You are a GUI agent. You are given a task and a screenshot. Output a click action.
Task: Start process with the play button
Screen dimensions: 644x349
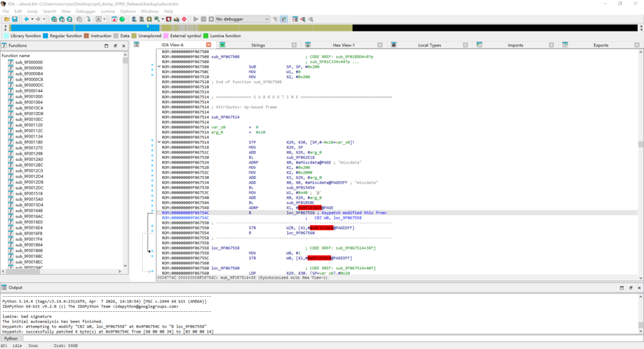(x=196, y=19)
